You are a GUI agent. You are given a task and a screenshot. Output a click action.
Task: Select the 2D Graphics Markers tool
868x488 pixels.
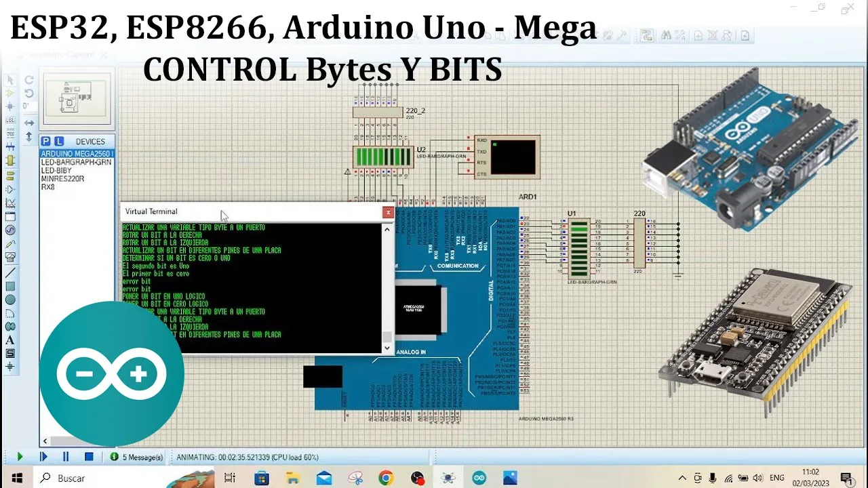click(x=10, y=367)
